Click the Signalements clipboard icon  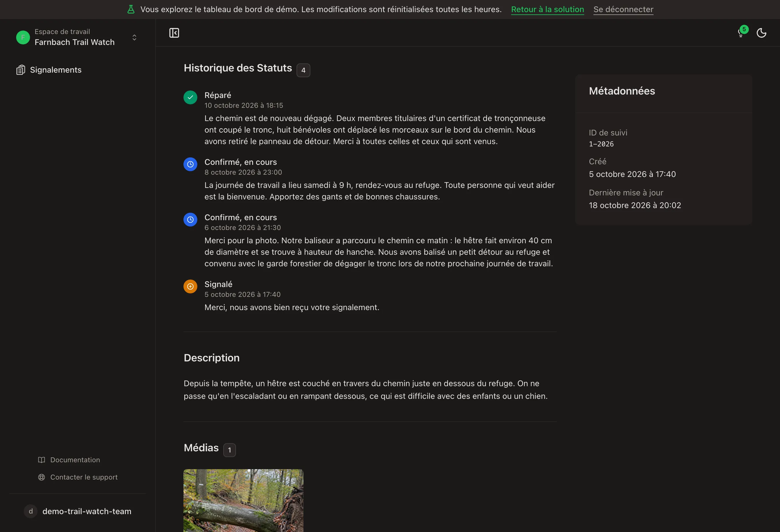click(21, 70)
